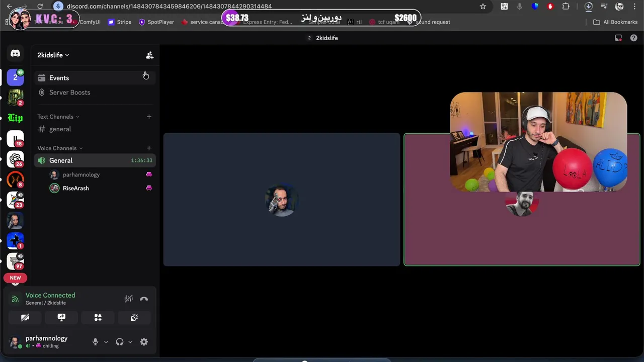This screenshot has width=644, height=362.
Task: Open the #general text channel
Action: [94, 129]
